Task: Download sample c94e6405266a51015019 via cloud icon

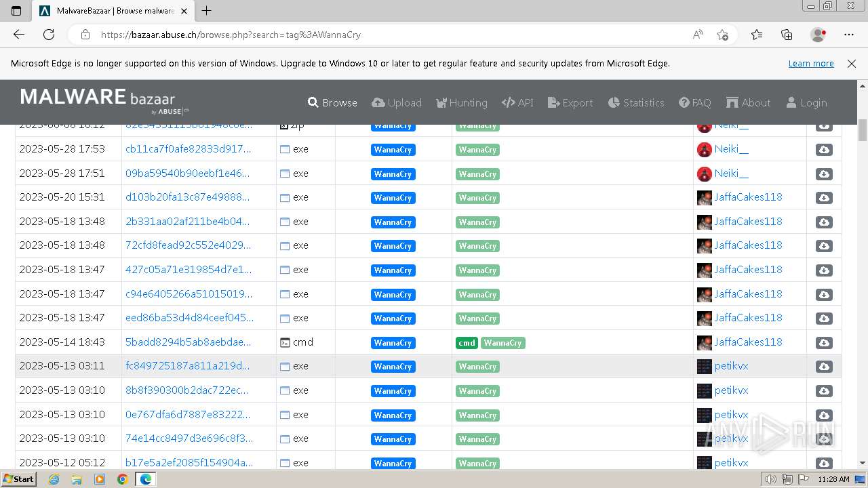Action: pyautogui.click(x=824, y=295)
